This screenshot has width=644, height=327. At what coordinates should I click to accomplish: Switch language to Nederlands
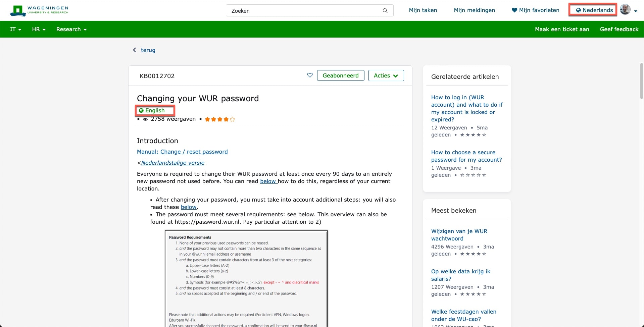(x=593, y=10)
